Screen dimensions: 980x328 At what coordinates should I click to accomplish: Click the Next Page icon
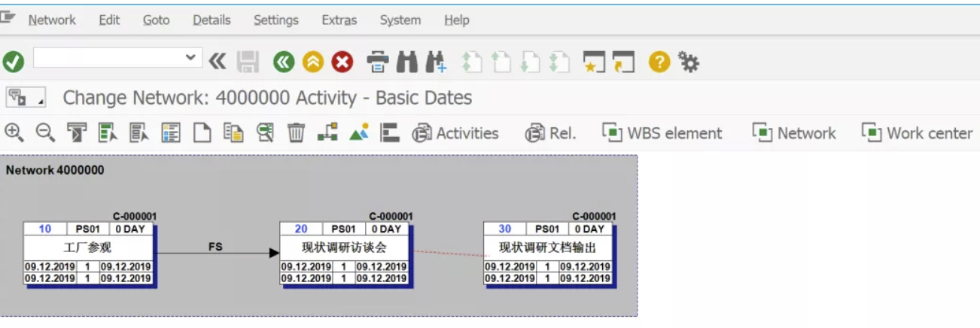point(531,62)
